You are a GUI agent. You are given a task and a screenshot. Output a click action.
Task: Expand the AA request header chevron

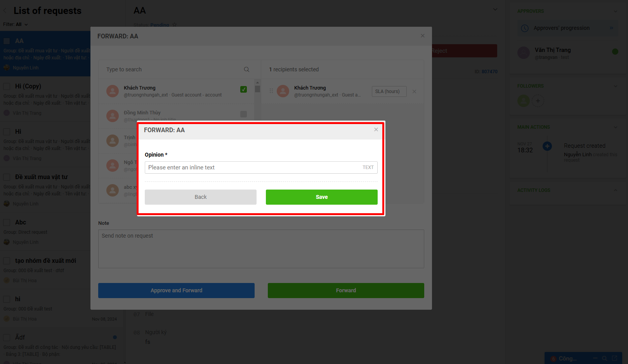click(495, 9)
